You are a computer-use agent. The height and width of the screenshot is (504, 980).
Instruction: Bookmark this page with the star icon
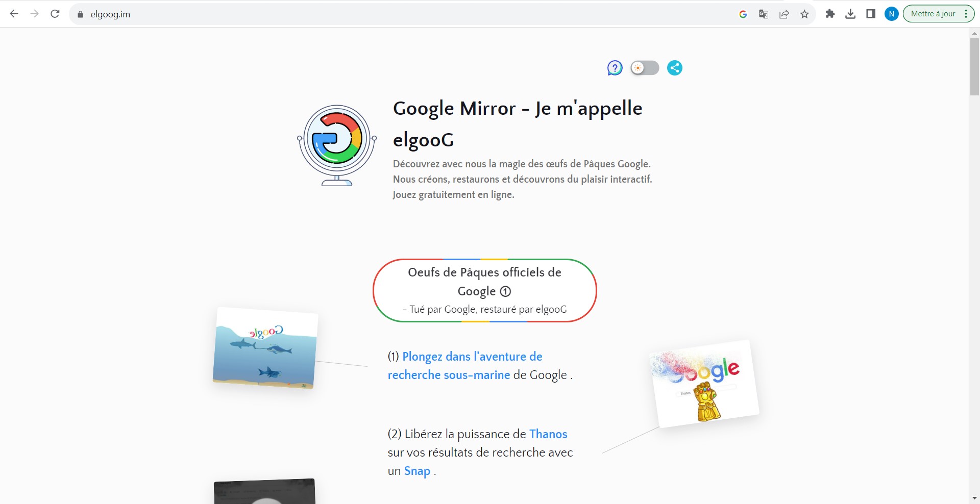pos(804,14)
